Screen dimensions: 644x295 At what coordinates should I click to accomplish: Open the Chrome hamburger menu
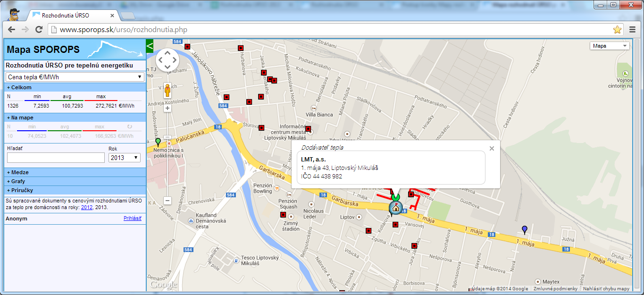pyautogui.click(x=633, y=30)
